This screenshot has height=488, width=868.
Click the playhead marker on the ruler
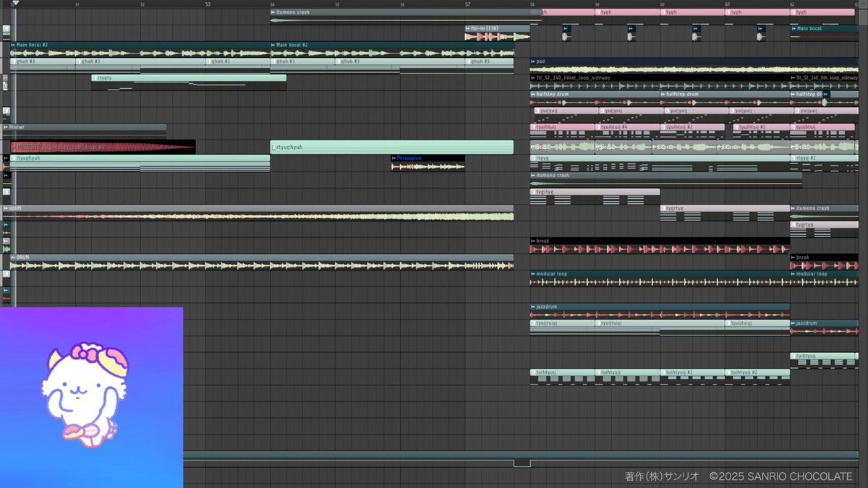(15, 4)
